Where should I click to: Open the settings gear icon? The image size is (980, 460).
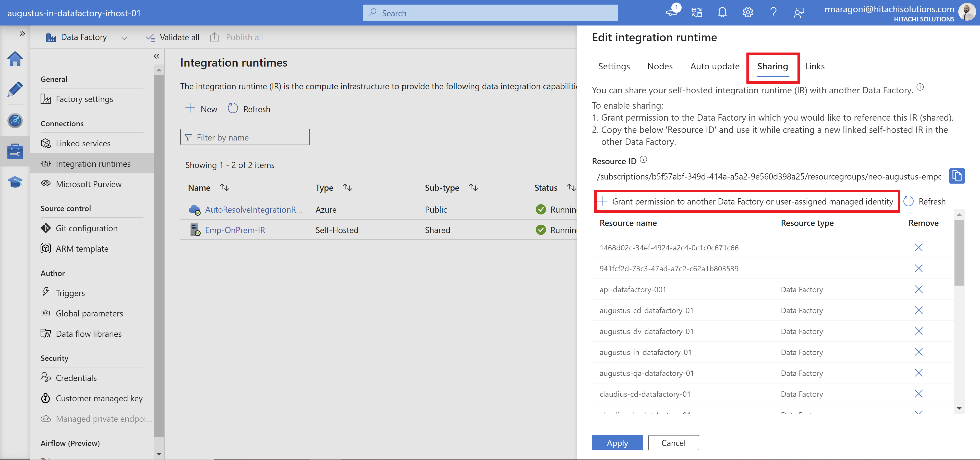tap(747, 12)
